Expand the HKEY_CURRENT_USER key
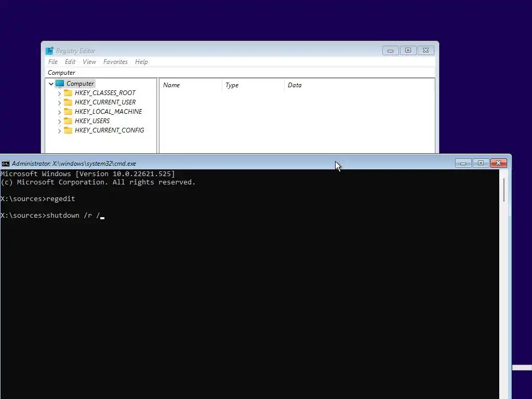The image size is (532, 399). [x=59, y=102]
